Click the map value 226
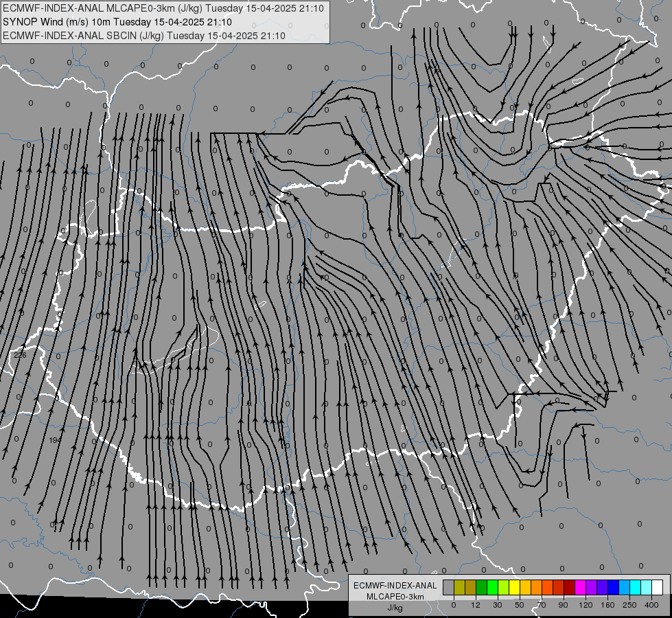Viewport: 672px width, 618px height. point(20,355)
